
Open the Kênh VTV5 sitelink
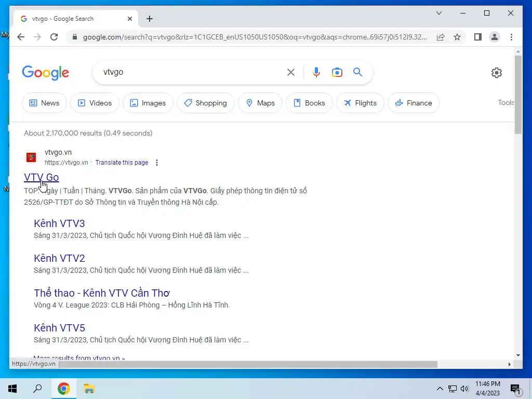point(59,328)
